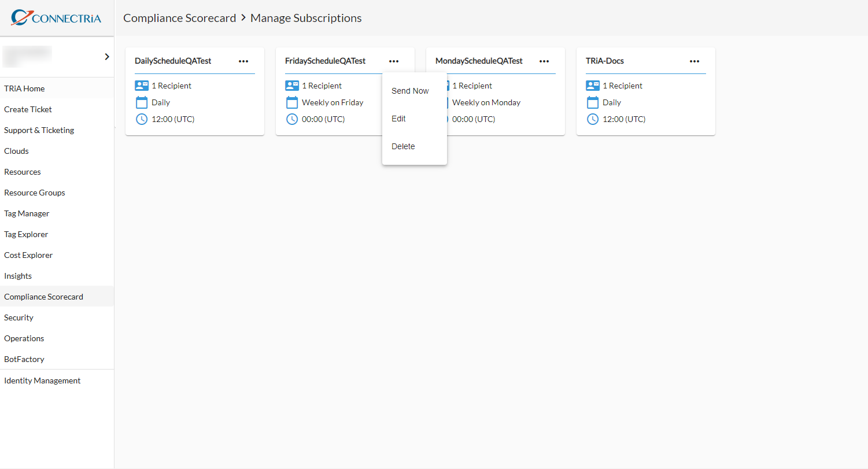Viewport: 868px width, 469px height.
Task: Select Edit in the subscription menu
Action: [414, 119]
